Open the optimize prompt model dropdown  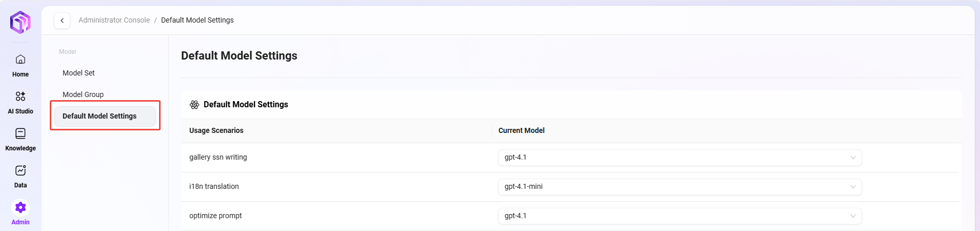tap(679, 216)
